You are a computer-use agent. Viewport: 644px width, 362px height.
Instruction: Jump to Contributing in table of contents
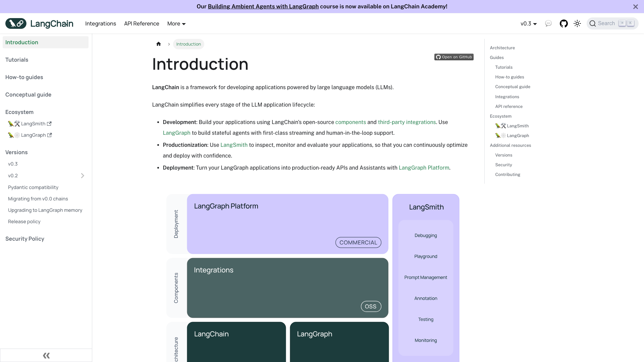(507, 174)
